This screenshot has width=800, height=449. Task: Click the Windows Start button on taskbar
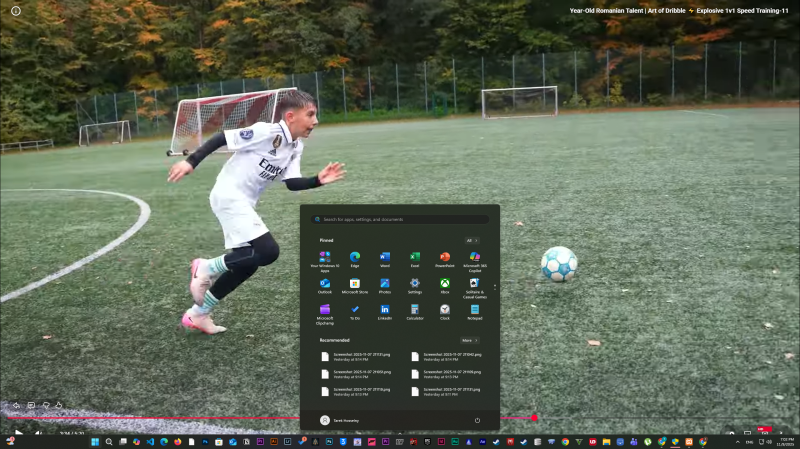95,441
